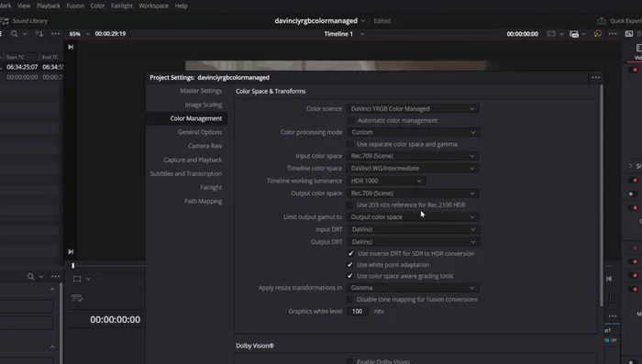Open the Timeline color space dropdown

[413, 169]
